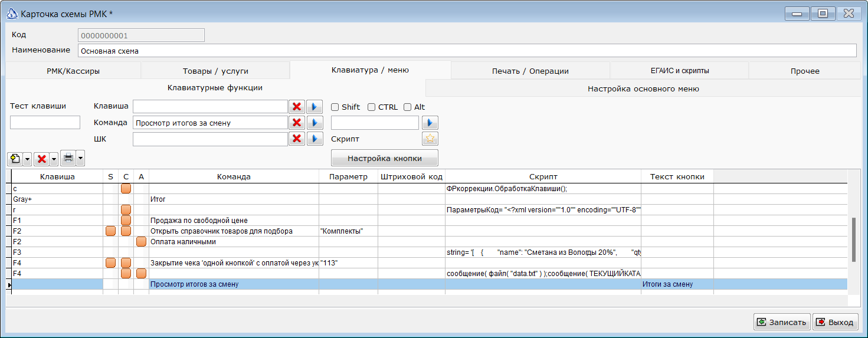Image resolution: width=868 pixels, height=338 pixels.
Task: Open the Печать / Операции tab
Action: coord(530,71)
